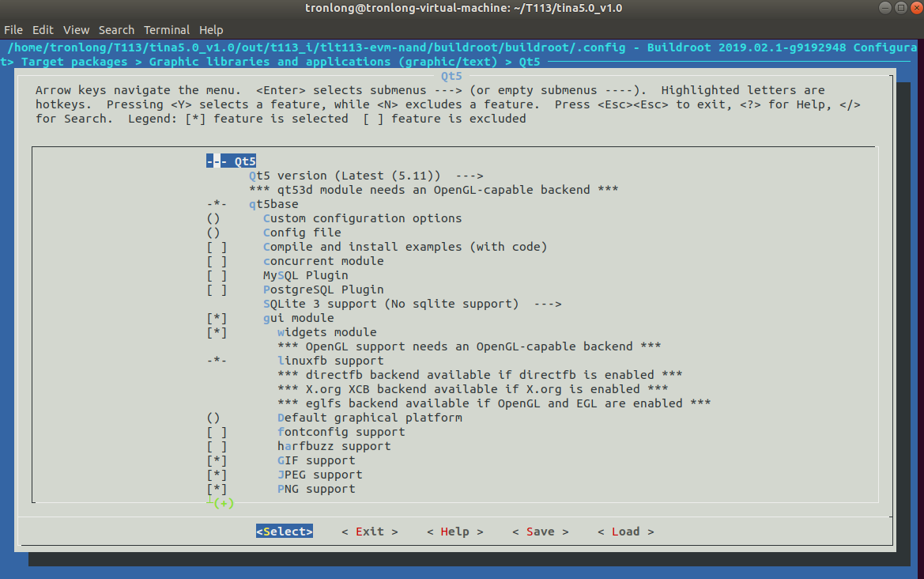Maximize the terminal window
This screenshot has width=924, height=579.
pyautogui.click(x=901, y=8)
